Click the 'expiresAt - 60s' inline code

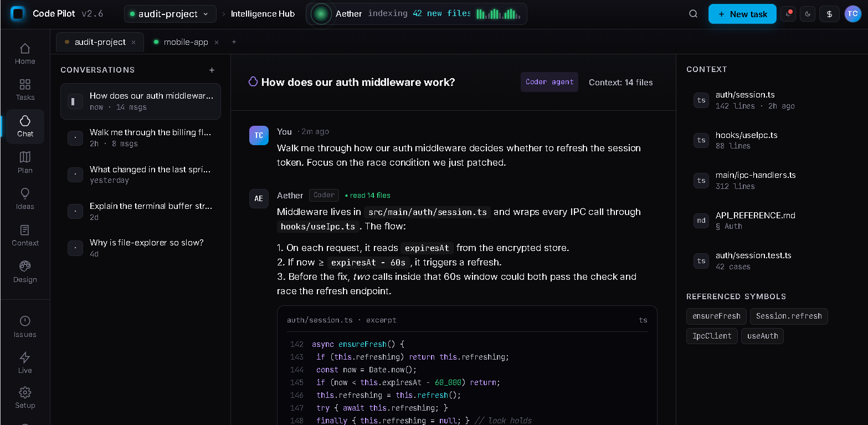368,263
